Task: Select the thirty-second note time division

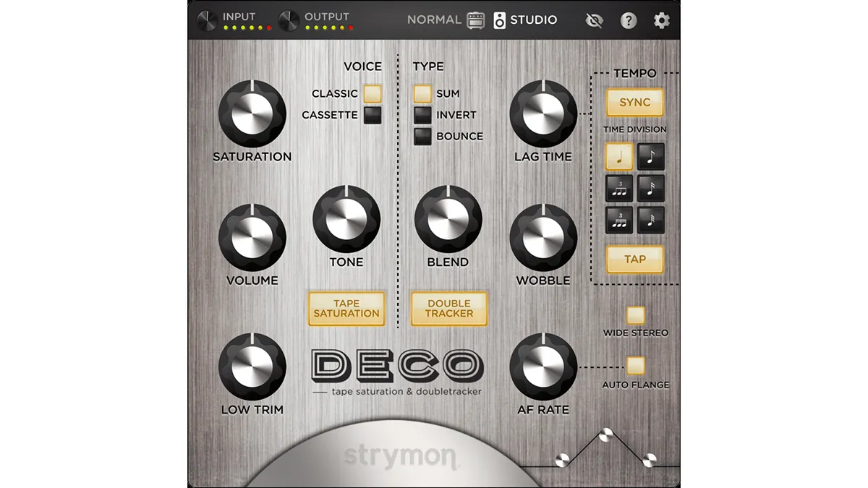Action: 651,220
